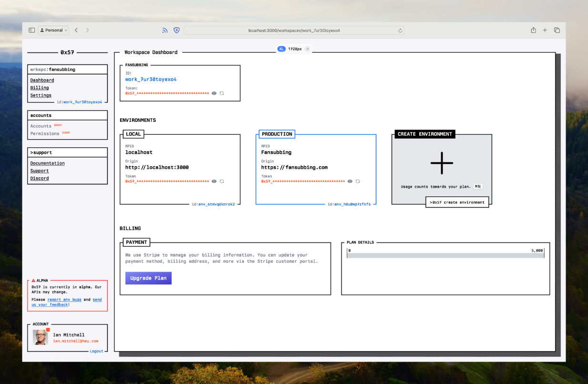Viewport: 588px width, 384px height.
Task: Show the PRODUCTION environment token
Action: click(x=350, y=182)
